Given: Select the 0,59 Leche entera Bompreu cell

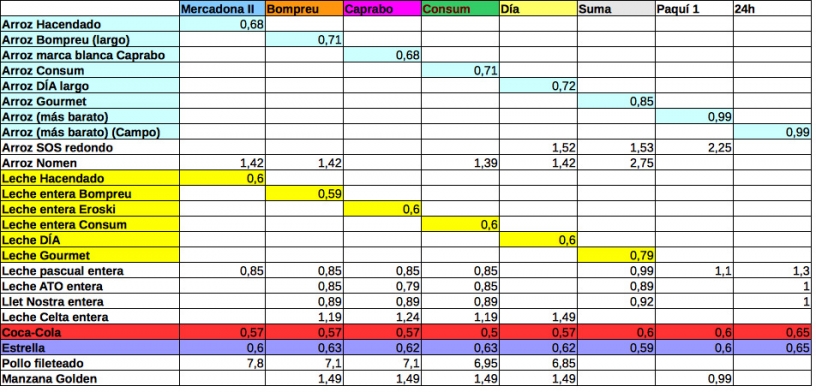Looking at the screenshot, I should coord(304,194).
